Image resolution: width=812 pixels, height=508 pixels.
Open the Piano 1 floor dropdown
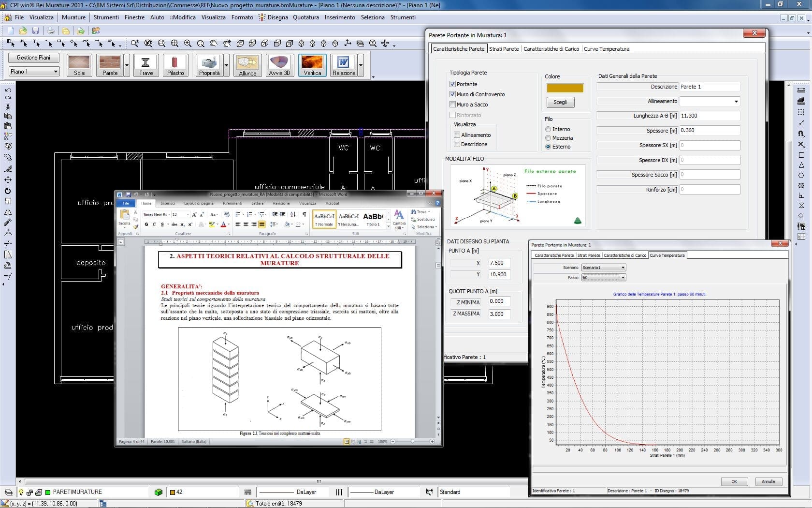[34, 72]
